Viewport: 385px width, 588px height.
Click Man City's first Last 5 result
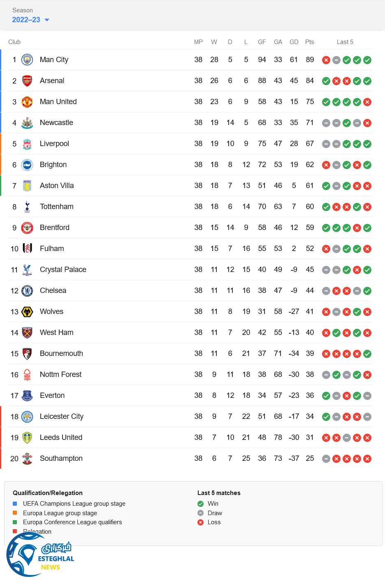[326, 60]
